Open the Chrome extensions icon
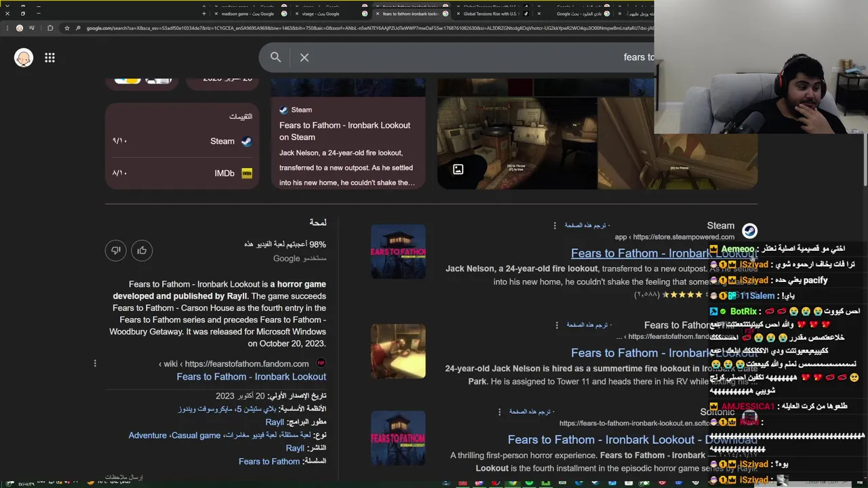The height and width of the screenshot is (488, 868). [x=50, y=28]
